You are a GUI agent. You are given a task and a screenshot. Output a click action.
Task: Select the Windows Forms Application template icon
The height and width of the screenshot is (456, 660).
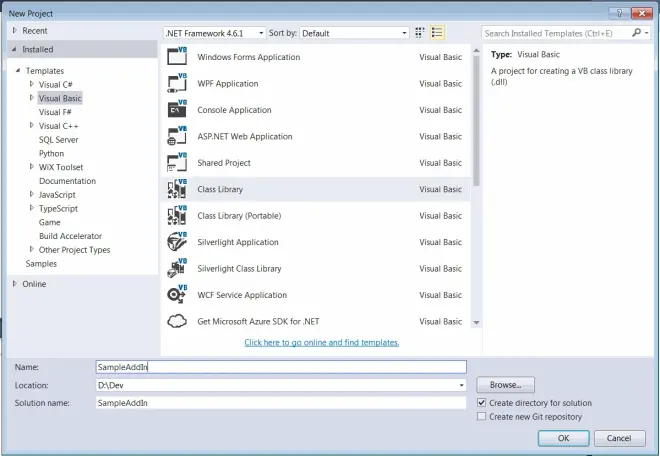(x=177, y=57)
